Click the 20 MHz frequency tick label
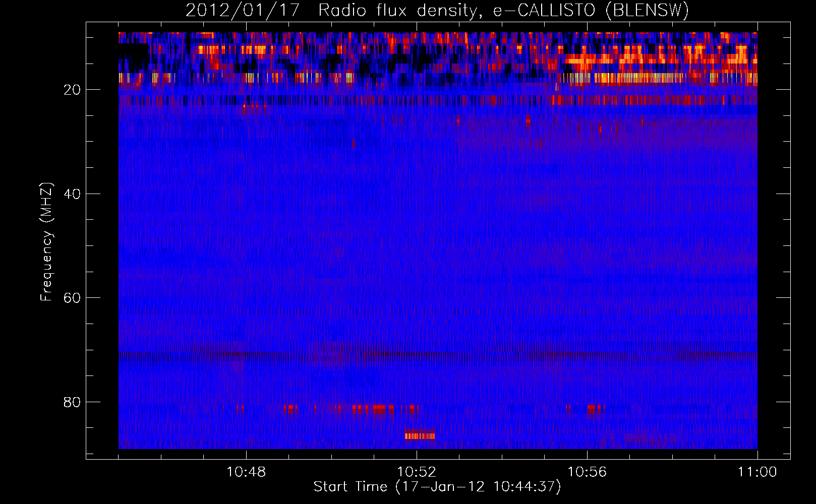The height and width of the screenshot is (504, 816). pyautogui.click(x=72, y=90)
